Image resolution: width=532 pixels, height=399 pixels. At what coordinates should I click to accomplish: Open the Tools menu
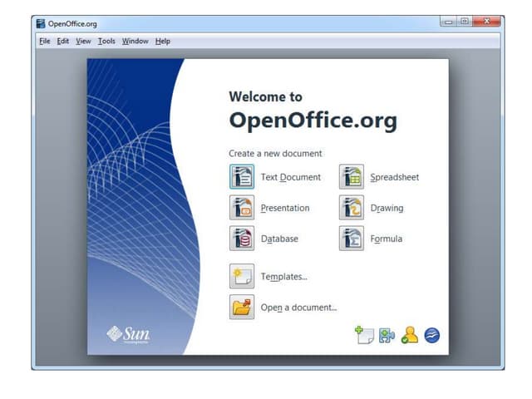point(106,41)
